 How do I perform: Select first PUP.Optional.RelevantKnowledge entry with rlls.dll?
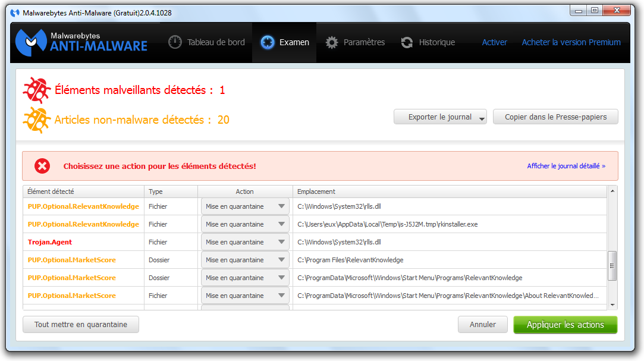(83, 206)
